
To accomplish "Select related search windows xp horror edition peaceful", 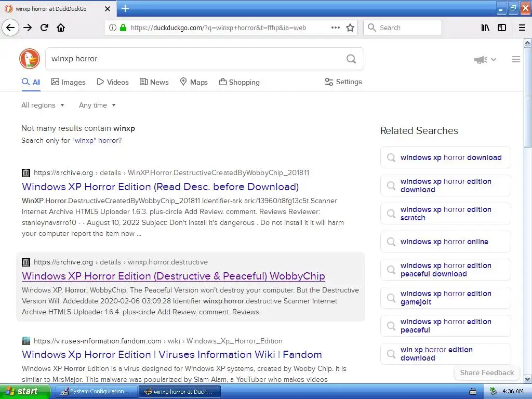I will click(445, 326).
